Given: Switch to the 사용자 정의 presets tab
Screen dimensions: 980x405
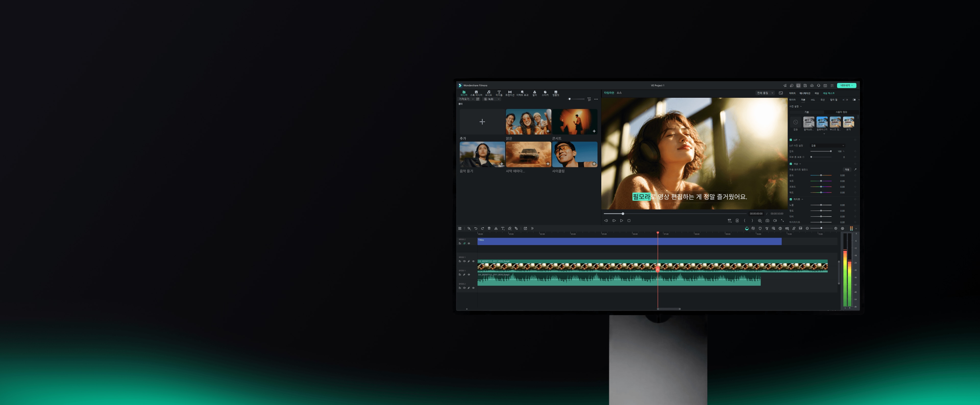Looking at the screenshot, I should [841, 112].
